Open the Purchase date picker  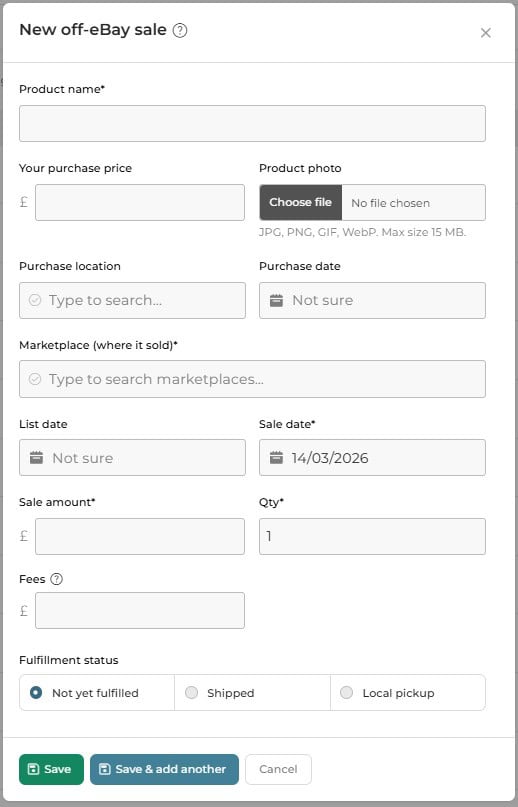click(x=372, y=301)
